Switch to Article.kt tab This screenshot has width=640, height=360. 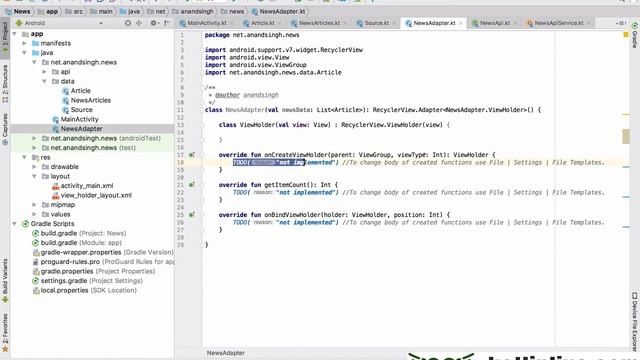coord(262,23)
